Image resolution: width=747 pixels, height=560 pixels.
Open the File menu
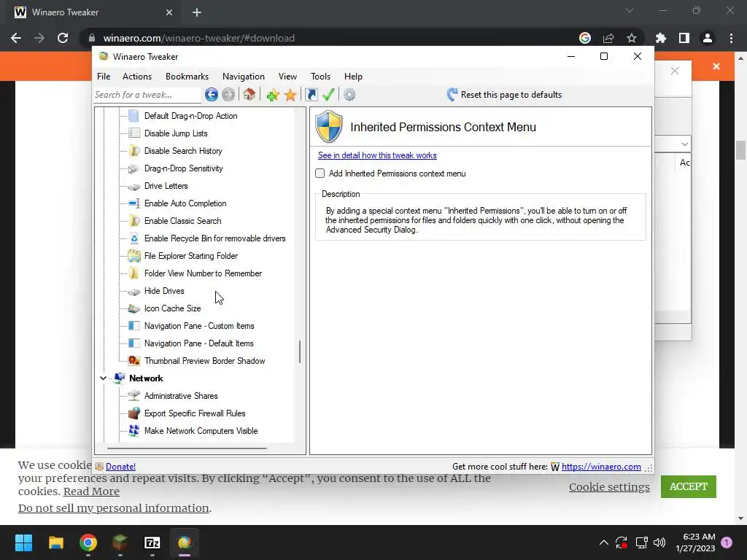pos(104,76)
